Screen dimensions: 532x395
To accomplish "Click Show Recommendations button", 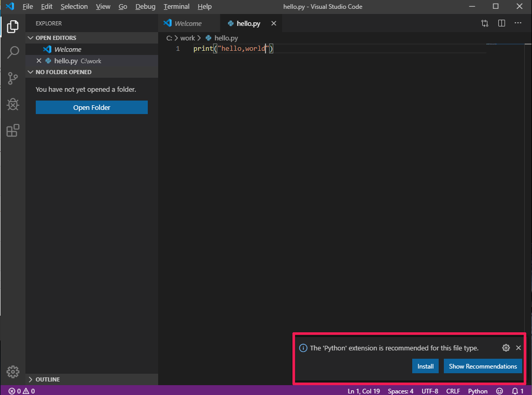I will (x=483, y=366).
